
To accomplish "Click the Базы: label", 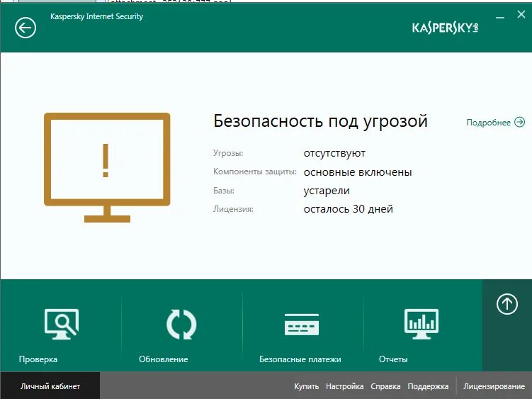I will (224, 191).
